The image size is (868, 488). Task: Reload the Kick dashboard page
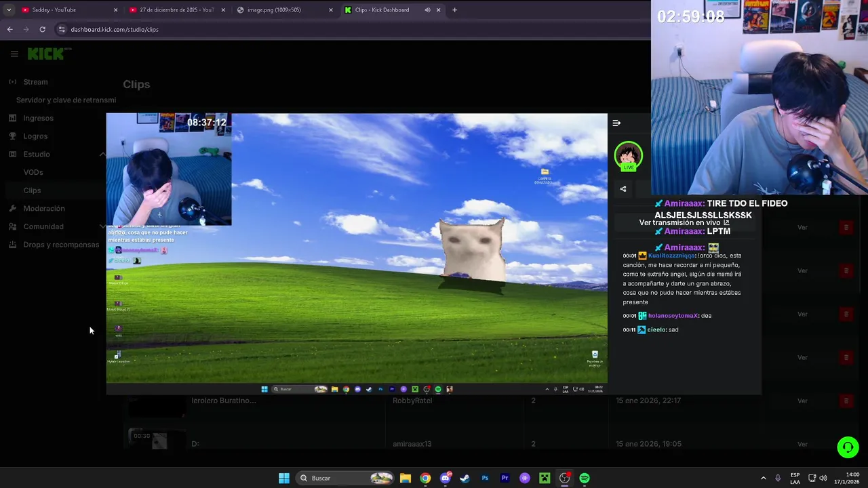(42, 29)
